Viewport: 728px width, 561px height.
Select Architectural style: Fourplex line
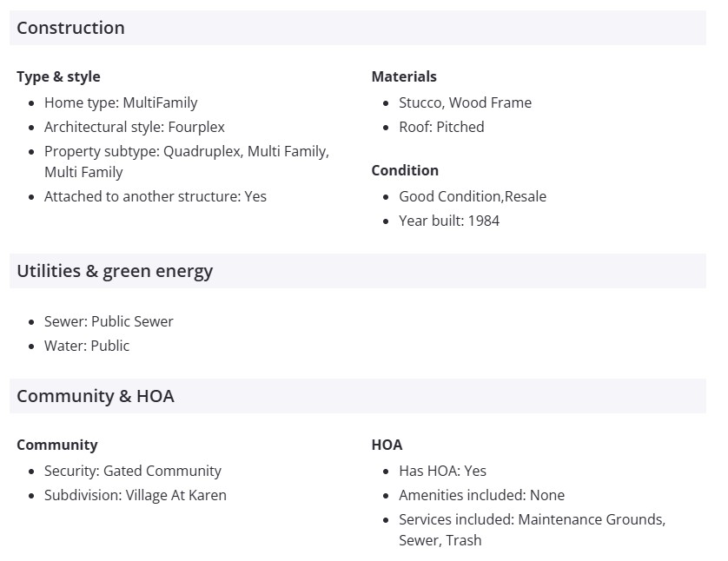click(134, 127)
